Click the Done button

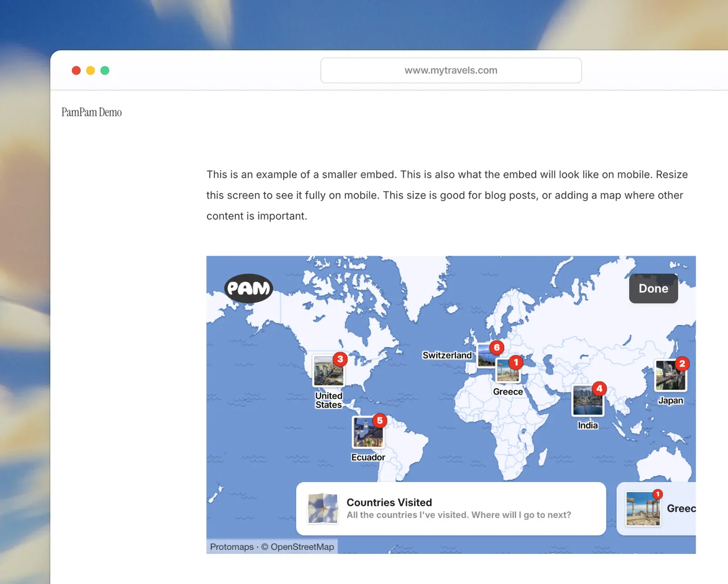pos(653,288)
